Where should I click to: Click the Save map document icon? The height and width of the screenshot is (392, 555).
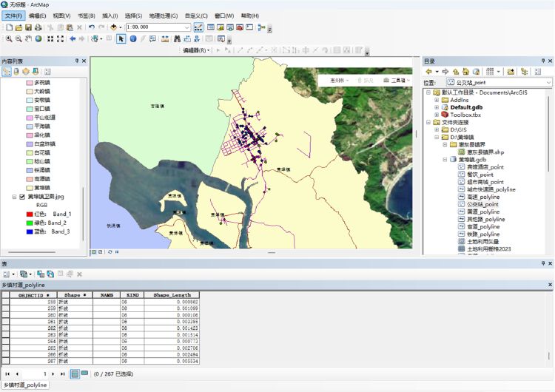(x=29, y=27)
